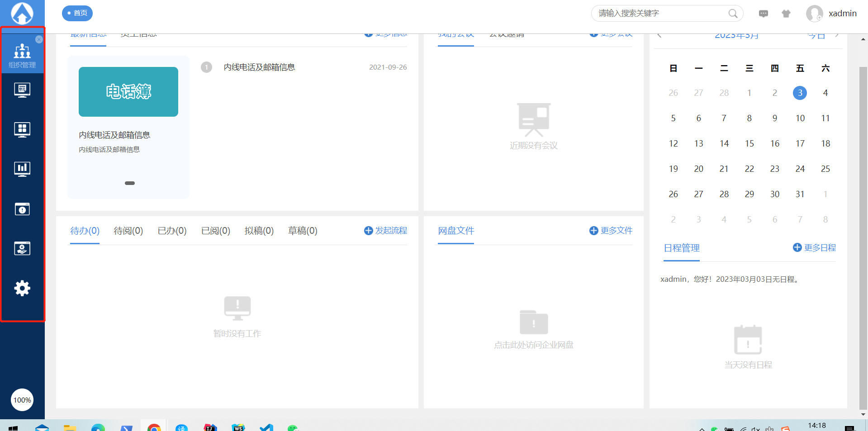Click the 100% zoom indicator

[x=22, y=400]
